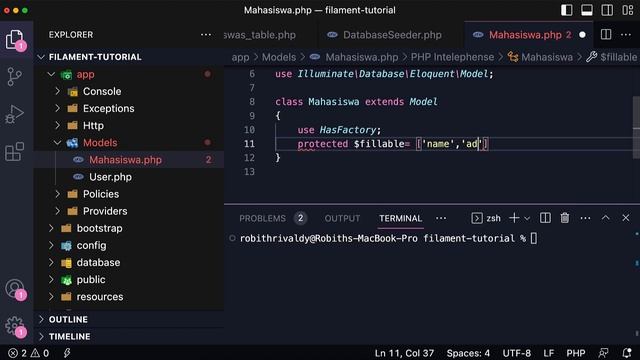Open editor More Actions ellipsis
640x360 pixels.
pos(626,35)
